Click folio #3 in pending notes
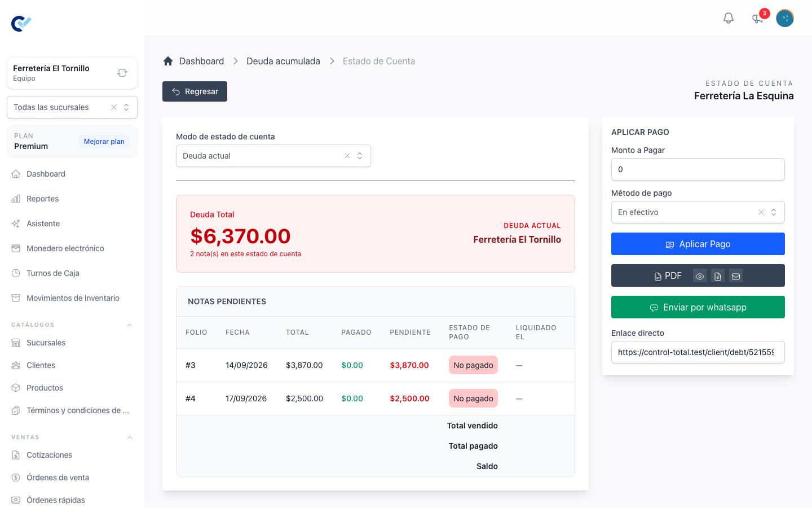This screenshot has width=812, height=508. [191, 365]
